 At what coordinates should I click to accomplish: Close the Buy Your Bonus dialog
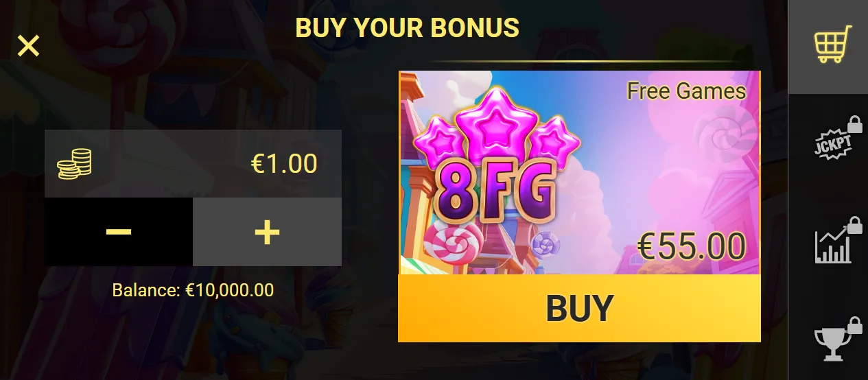click(x=29, y=46)
